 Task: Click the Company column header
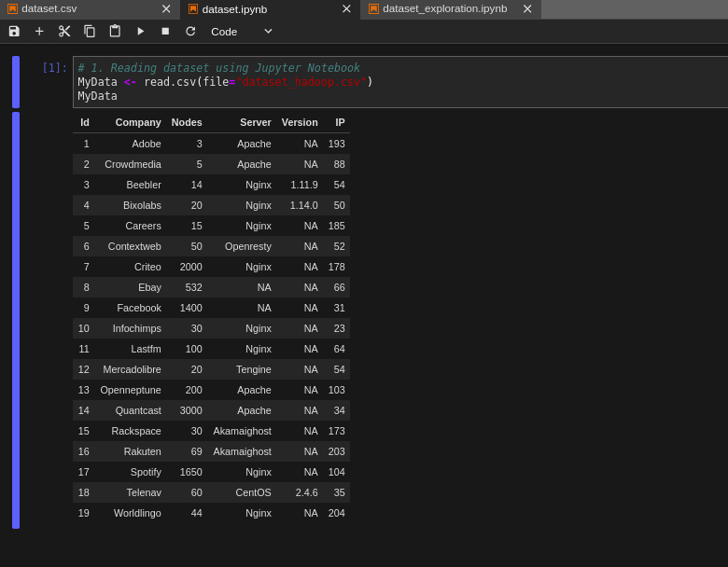(x=138, y=122)
